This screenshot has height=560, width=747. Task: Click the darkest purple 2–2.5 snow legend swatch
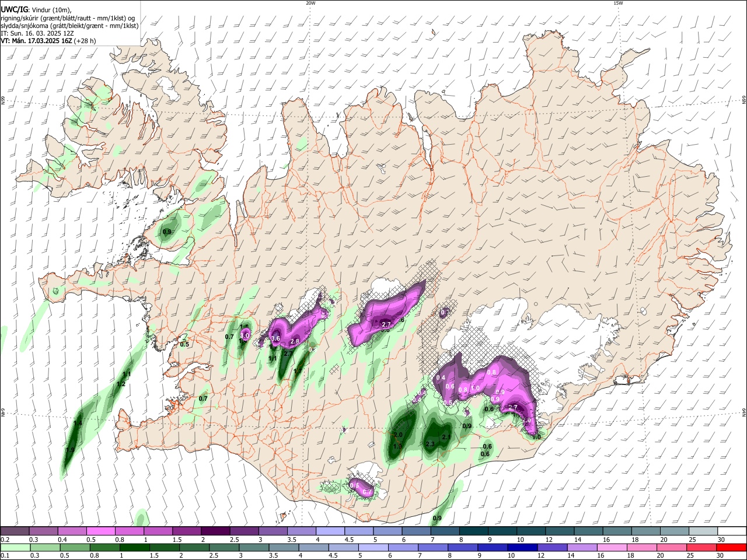click(x=215, y=531)
